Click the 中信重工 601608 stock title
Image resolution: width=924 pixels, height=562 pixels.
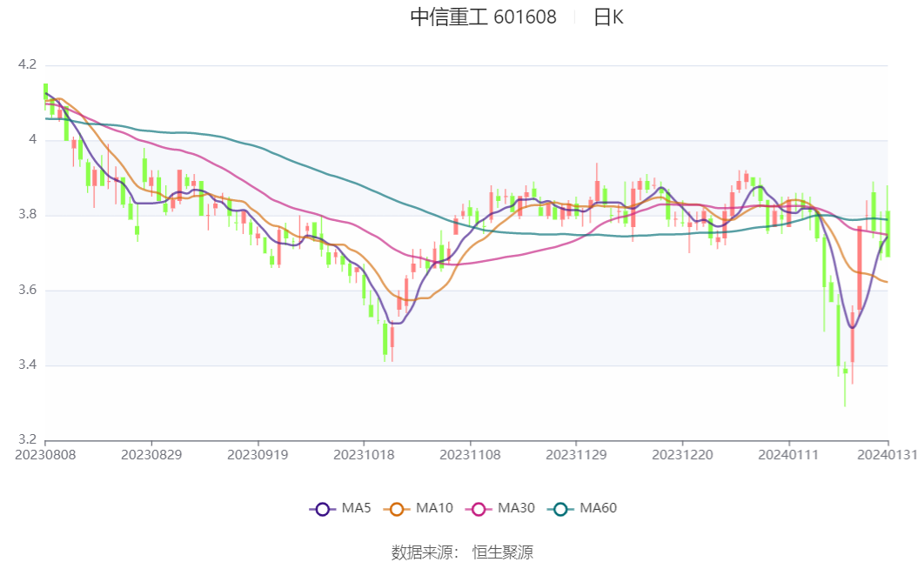click(x=483, y=17)
